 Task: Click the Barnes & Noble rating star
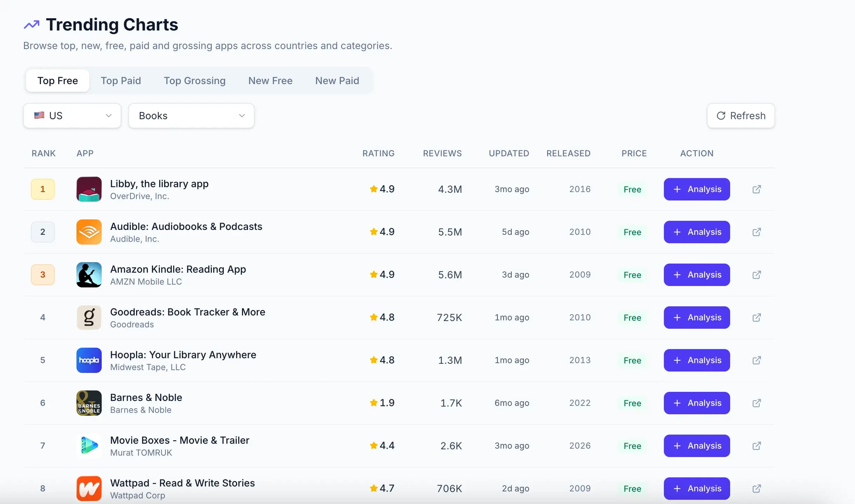coord(374,403)
